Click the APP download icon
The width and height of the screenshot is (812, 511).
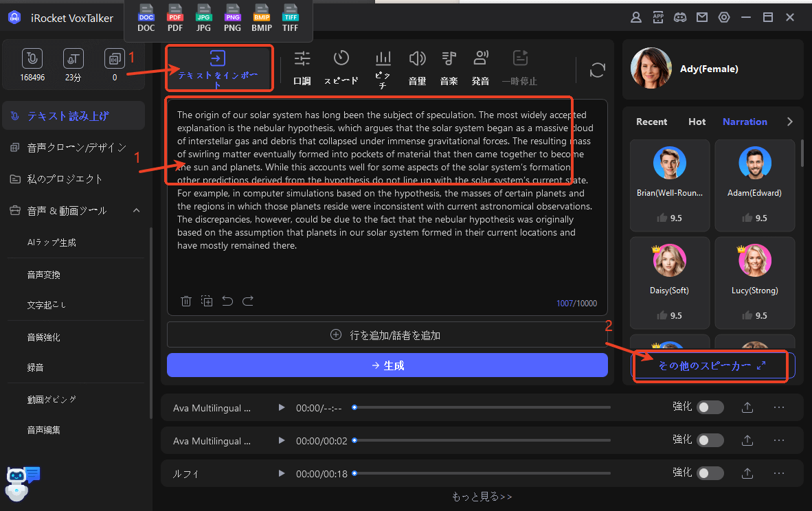(x=658, y=18)
